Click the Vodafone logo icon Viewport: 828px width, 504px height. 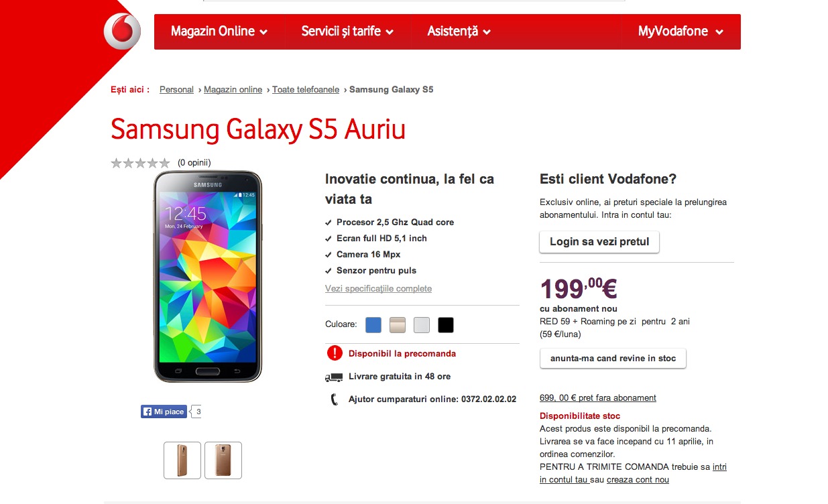[122, 31]
